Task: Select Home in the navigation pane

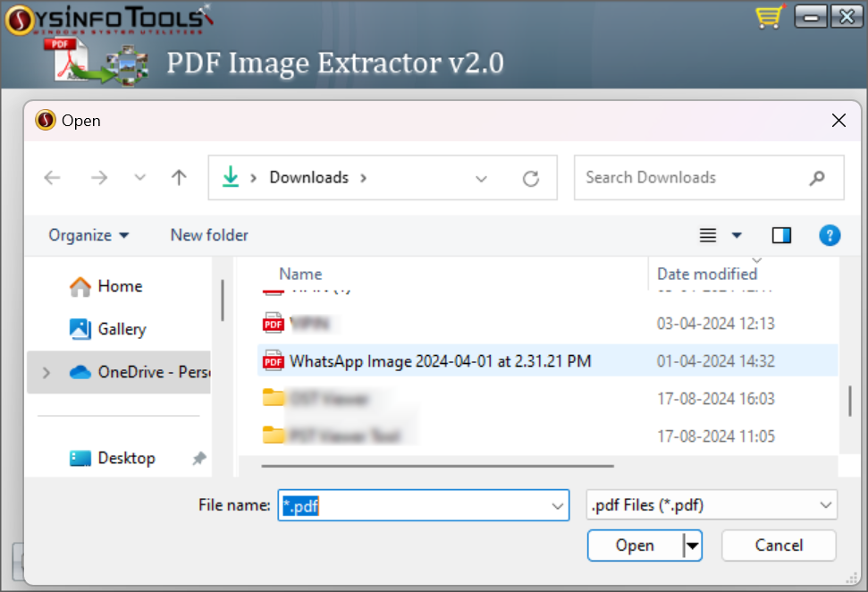Action: coord(120,286)
